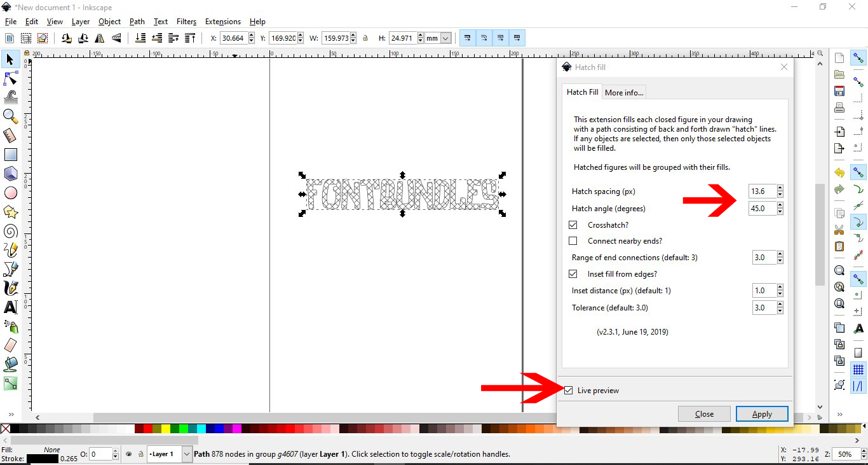Click Cut scissors icon

(839, 230)
